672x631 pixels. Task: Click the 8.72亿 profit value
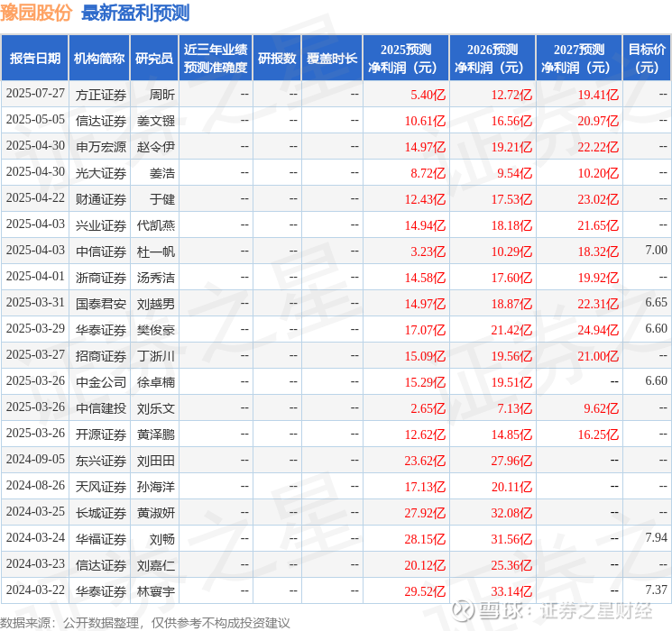(428, 173)
